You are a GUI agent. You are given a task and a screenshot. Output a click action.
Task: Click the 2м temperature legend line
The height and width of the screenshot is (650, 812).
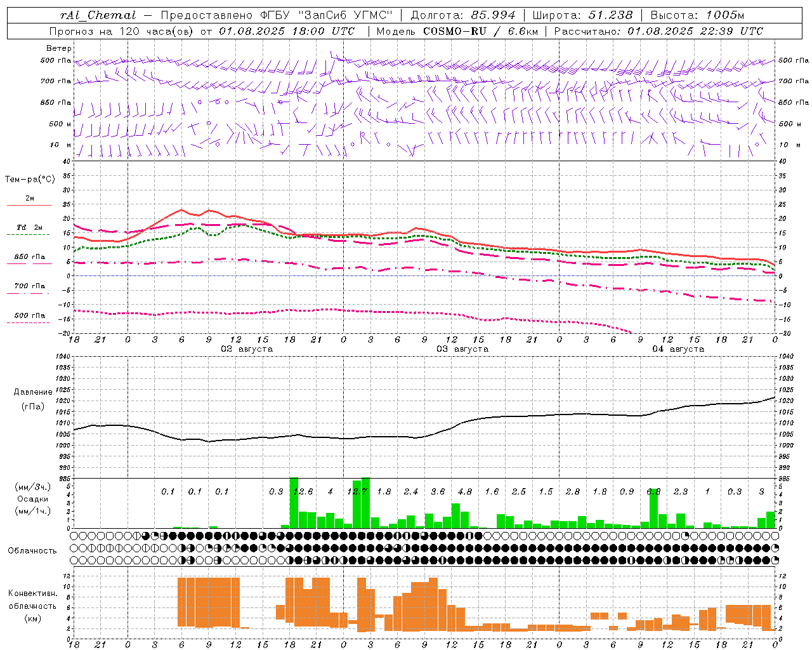[x=30, y=201]
